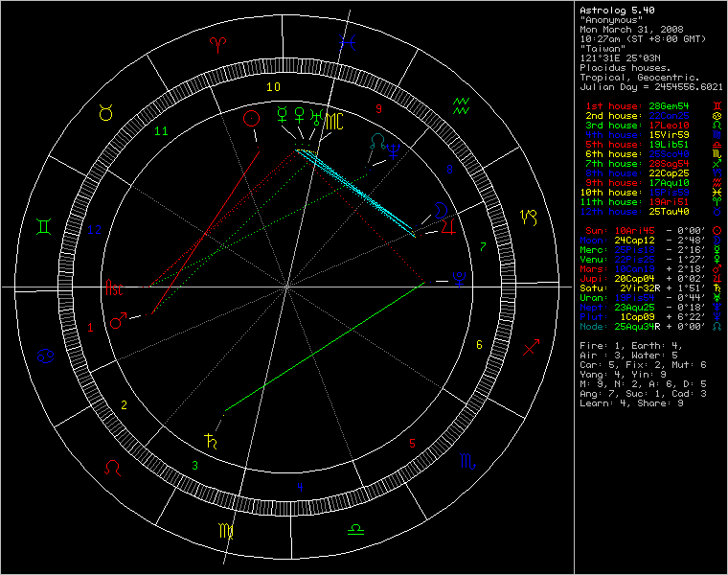Select the Moon 24Cap12 row in sidebar
Image resolution: width=728 pixels, height=575 pixels.
(650, 241)
